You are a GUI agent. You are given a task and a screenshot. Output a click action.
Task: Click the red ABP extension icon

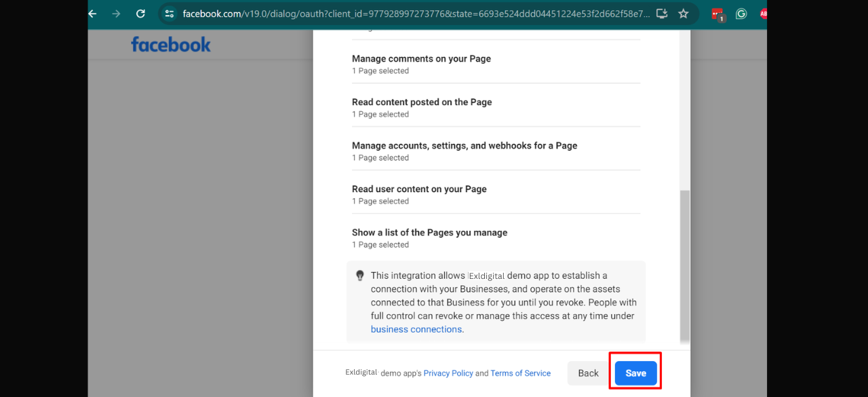point(763,14)
